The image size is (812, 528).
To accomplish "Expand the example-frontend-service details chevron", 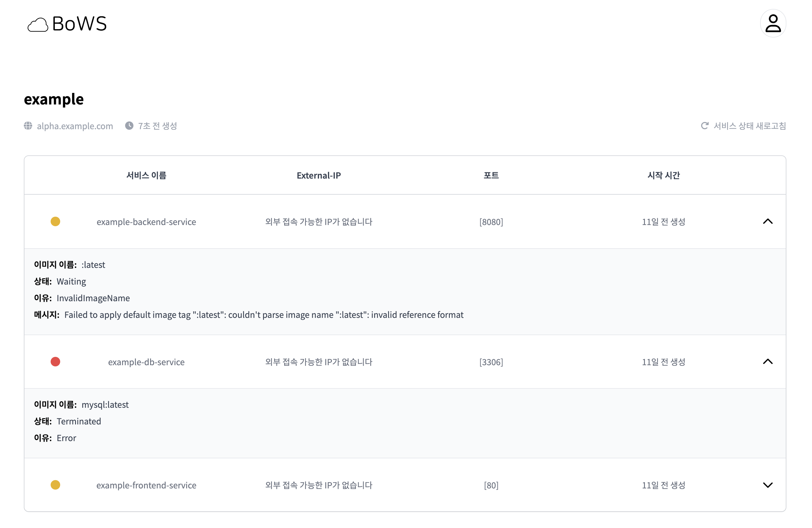I will tap(767, 485).
